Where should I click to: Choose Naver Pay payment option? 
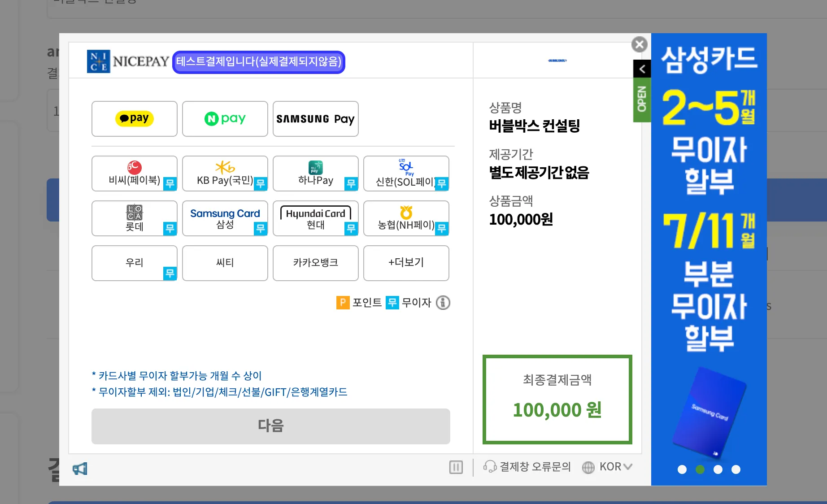coord(225,119)
